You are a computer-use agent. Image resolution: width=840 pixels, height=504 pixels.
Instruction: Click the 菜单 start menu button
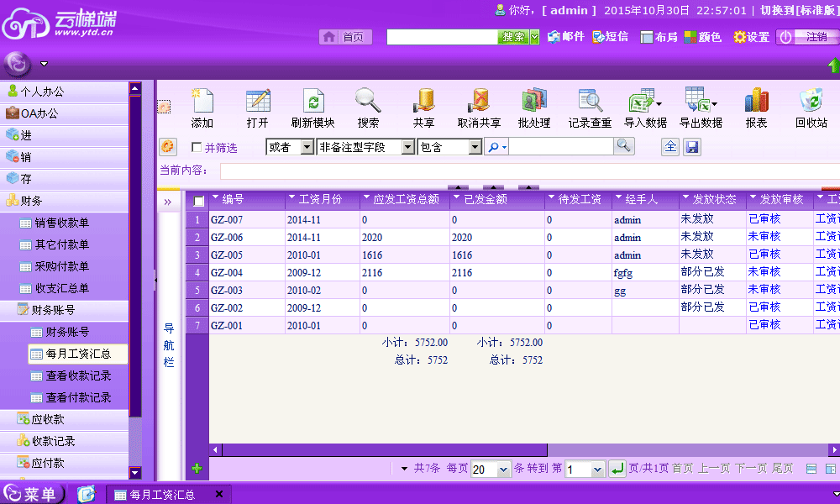[x=32, y=494]
